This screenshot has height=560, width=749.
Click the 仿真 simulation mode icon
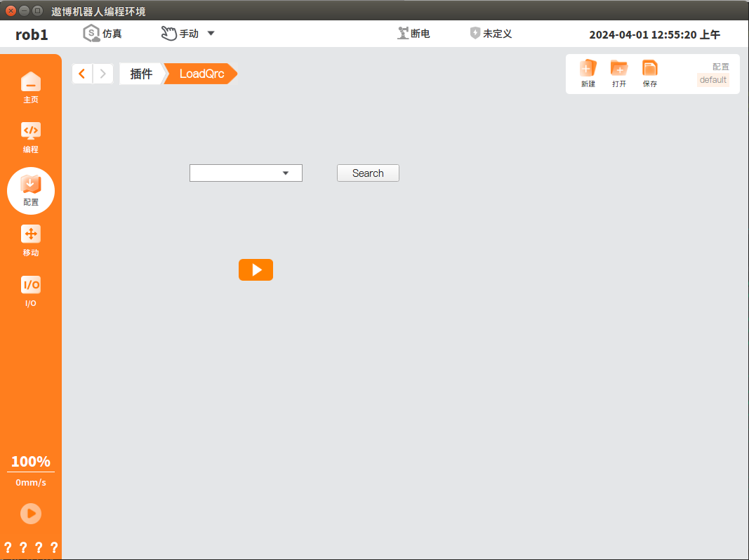click(91, 34)
